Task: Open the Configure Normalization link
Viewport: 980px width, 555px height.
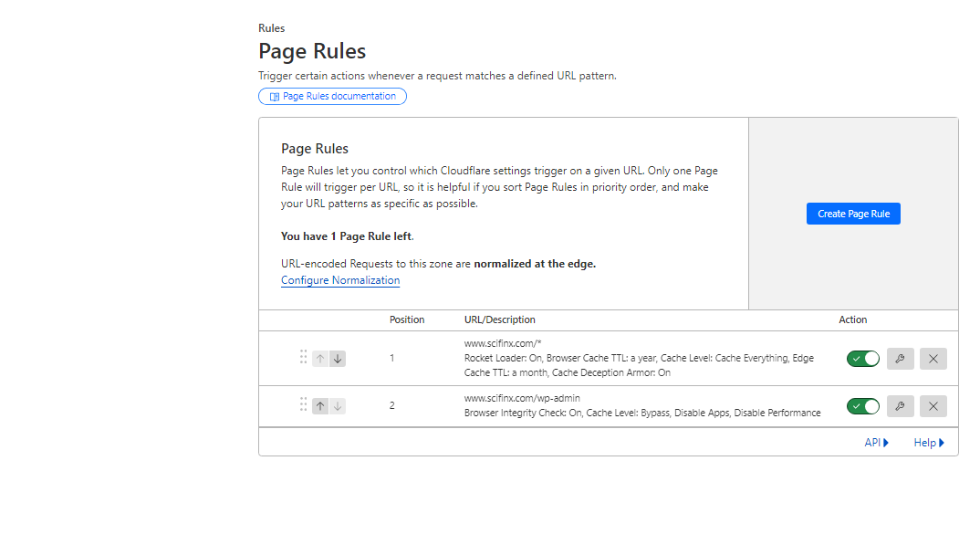Action: click(340, 280)
